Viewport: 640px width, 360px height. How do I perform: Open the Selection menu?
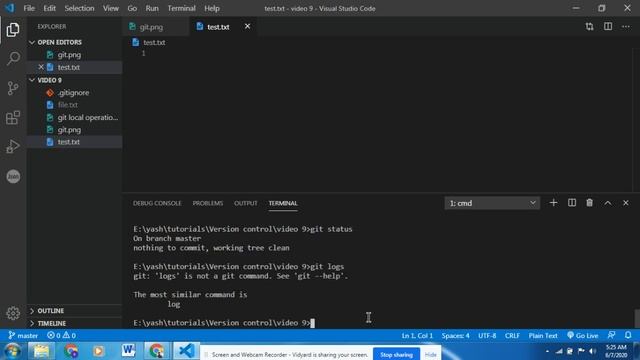79,8
